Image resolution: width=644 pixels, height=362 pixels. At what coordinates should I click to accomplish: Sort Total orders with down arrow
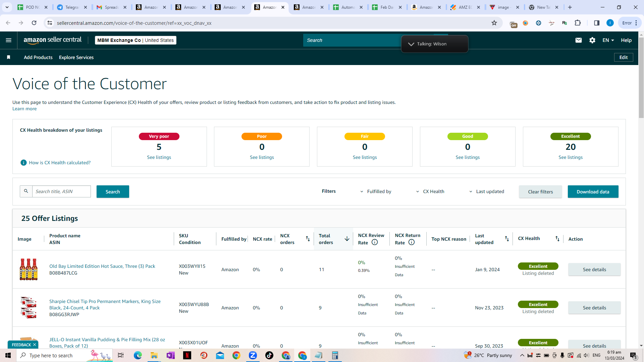point(347,239)
